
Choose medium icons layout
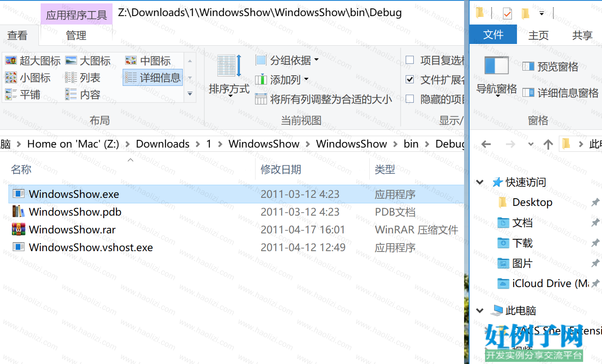(148, 60)
